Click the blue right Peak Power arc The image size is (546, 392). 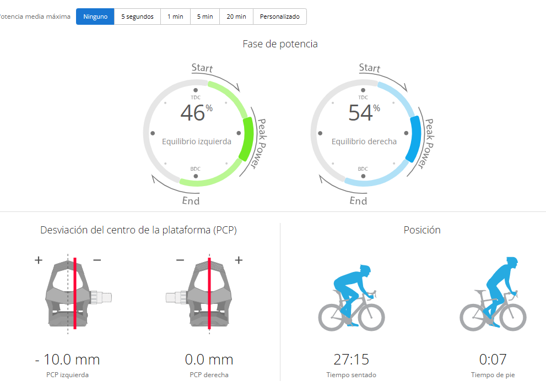point(415,139)
